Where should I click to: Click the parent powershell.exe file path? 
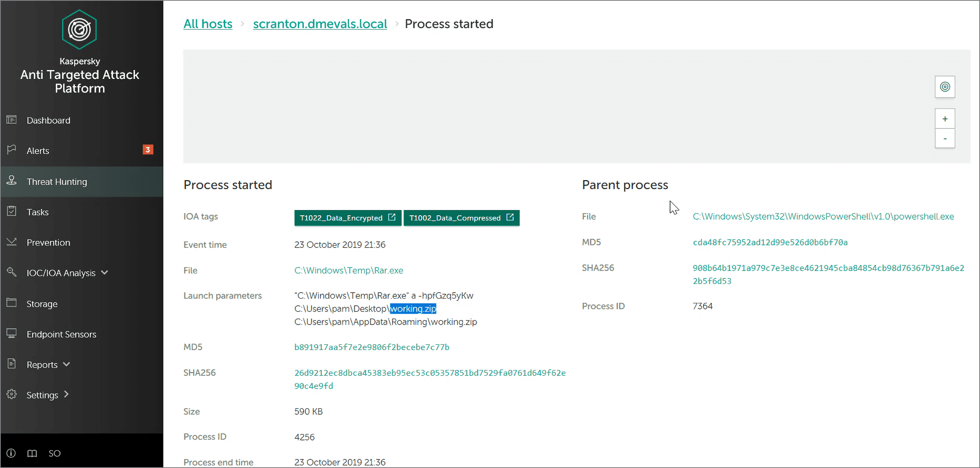coord(823,216)
